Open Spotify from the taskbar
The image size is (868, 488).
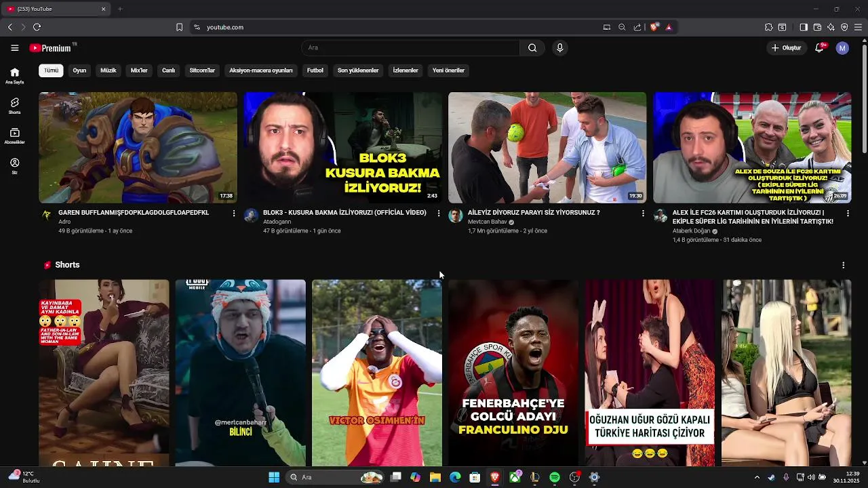[555, 477]
